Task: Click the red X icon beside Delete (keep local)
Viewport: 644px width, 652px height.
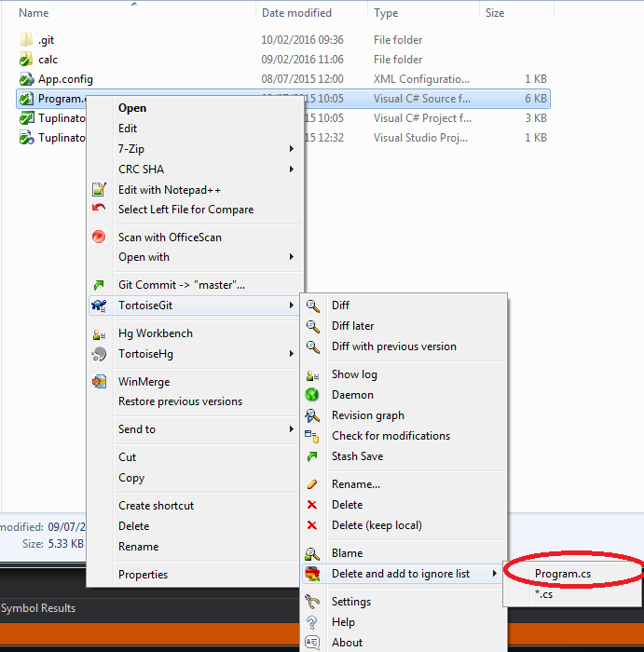Action: coord(312,525)
